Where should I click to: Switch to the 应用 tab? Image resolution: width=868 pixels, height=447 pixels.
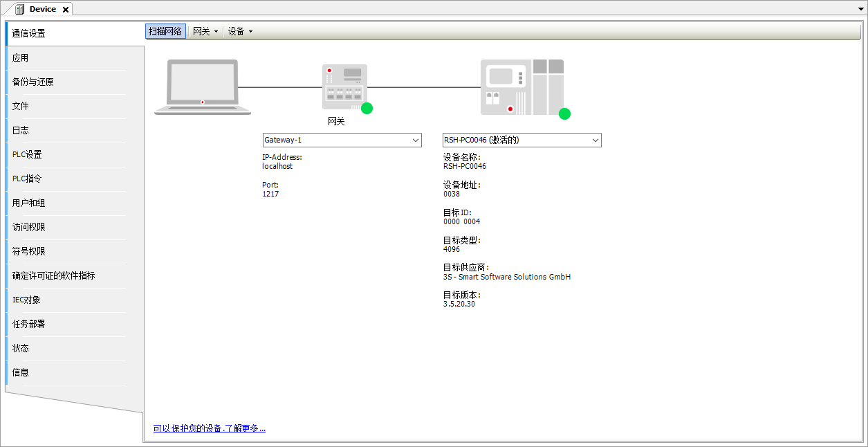(x=21, y=58)
